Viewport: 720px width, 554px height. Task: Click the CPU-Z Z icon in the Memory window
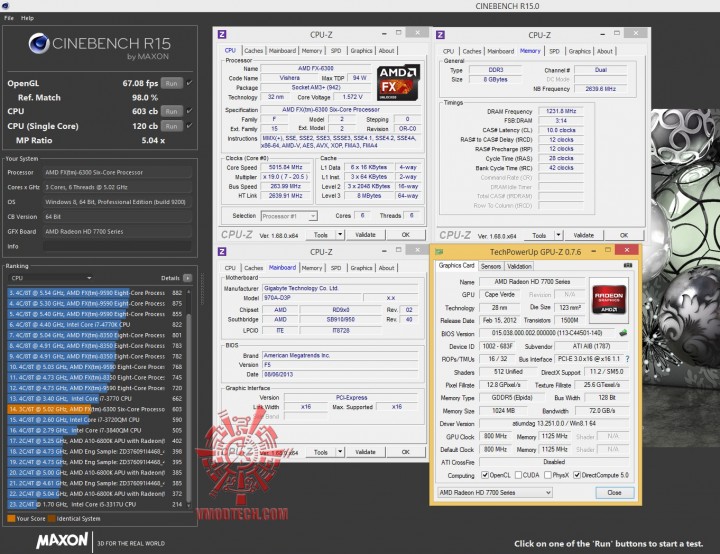[x=440, y=35]
